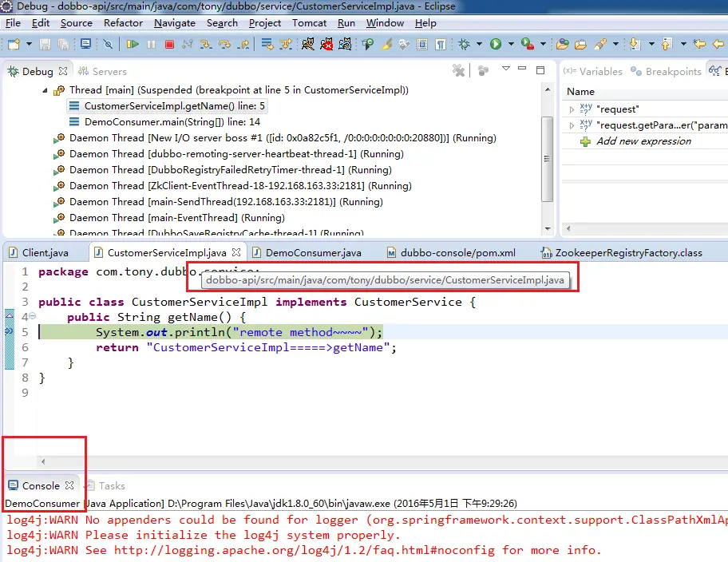Toggle Show Whitespace Characters icon
The width and height of the screenshot is (728, 562).
tap(441, 44)
